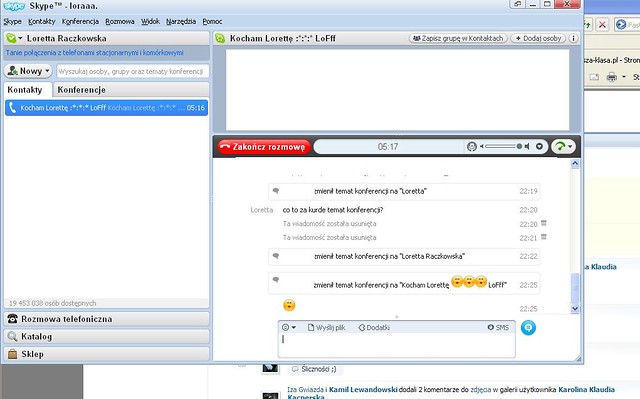
Task: Click the Rozmowa telefoniczna phone icon
Action: coord(12,319)
